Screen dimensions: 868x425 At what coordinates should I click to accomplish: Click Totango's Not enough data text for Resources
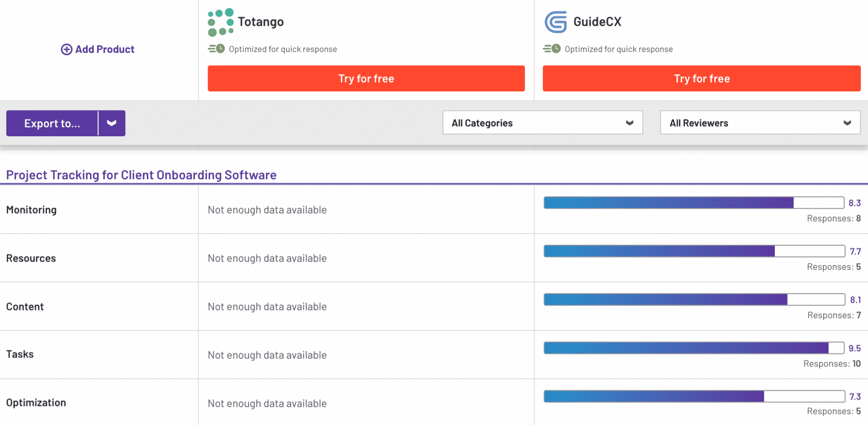coord(267,258)
